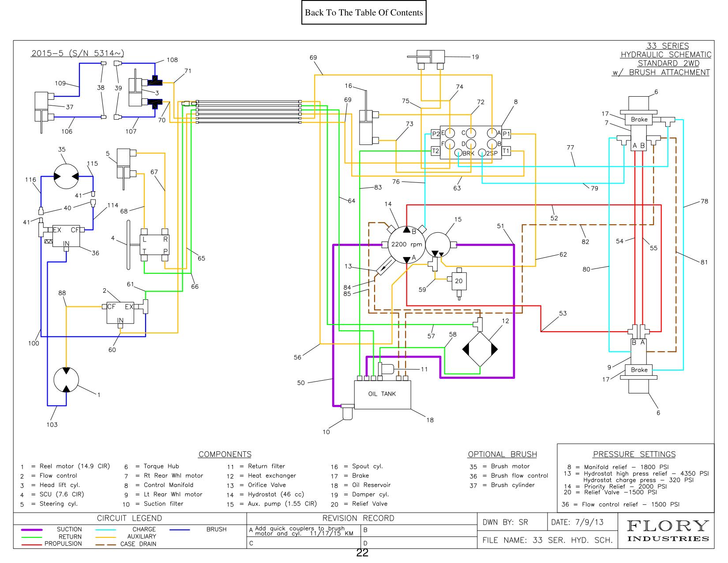The height and width of the screenshot is (563, 728).
Task: Click 'DWN BY: SR' field
Action: pos(505,522)
